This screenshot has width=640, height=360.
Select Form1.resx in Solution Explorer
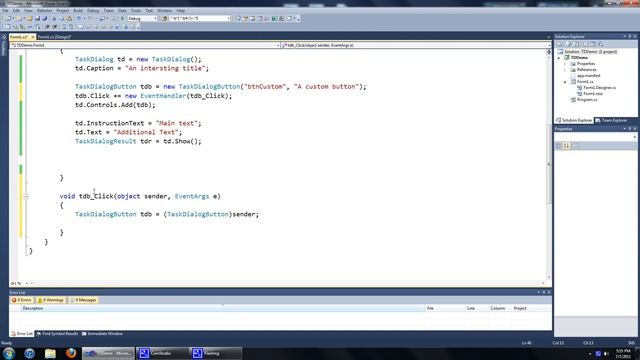point(593,94)
